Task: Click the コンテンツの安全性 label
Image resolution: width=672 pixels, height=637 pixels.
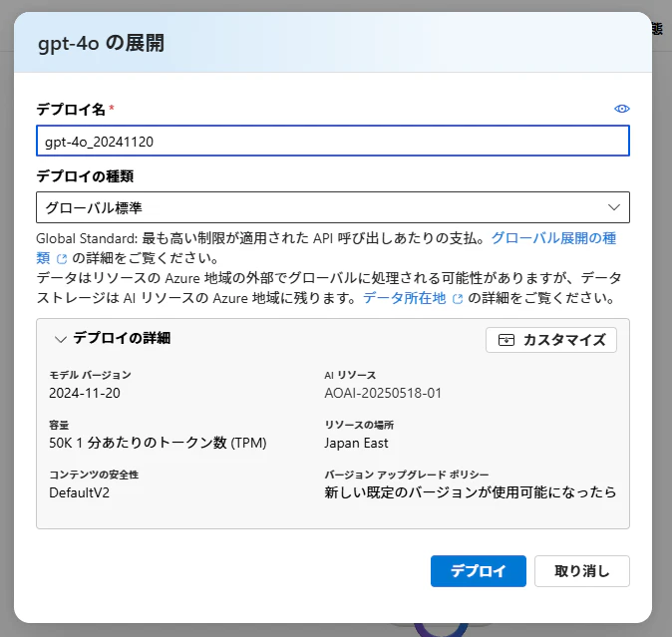Action: pos(94,475)
